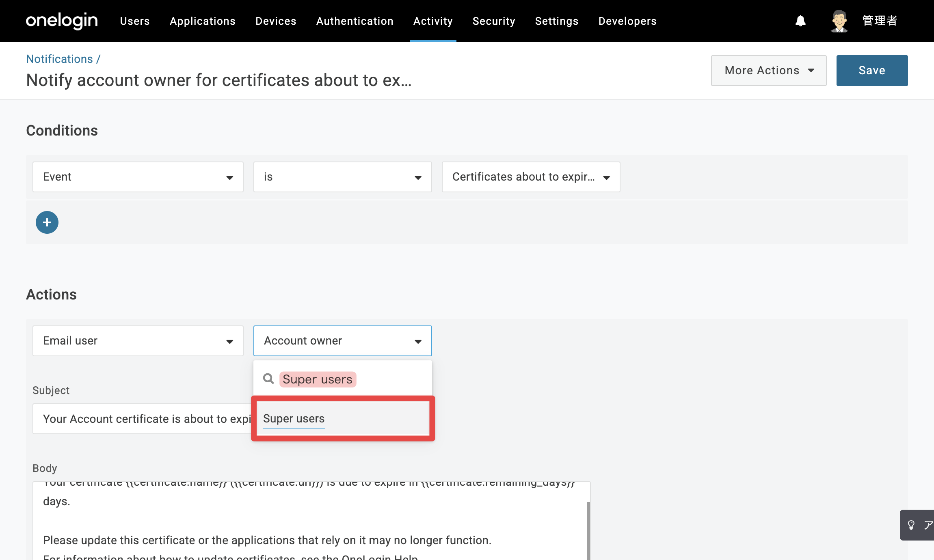
Task: Open the Event condition dropdown
Action: (x=138, y=177)
